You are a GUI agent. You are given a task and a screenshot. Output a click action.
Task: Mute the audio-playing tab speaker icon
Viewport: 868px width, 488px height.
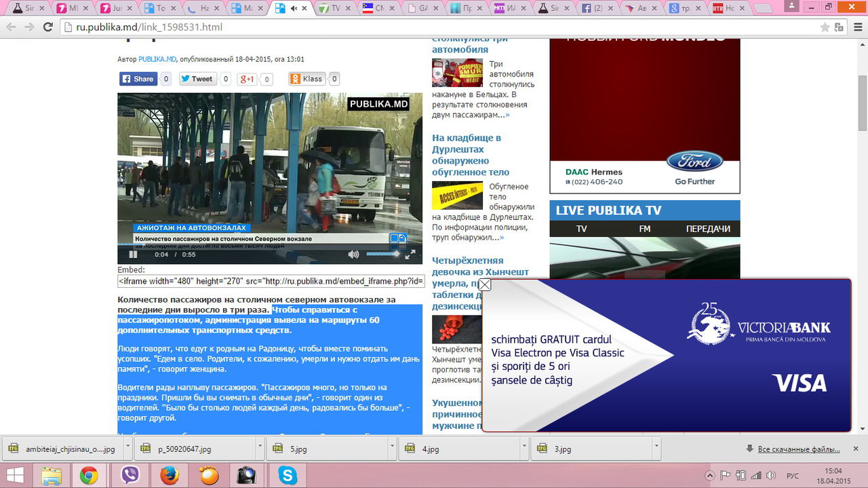tap(294, 8)
